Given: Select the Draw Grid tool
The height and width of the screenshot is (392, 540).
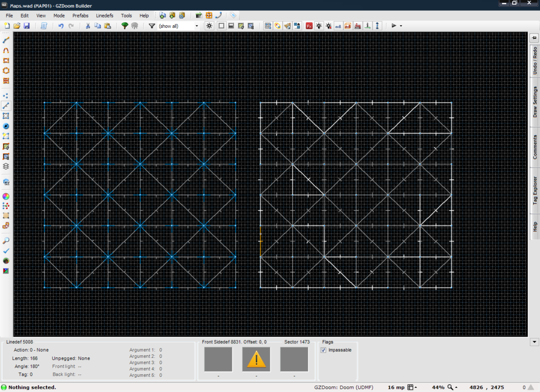Looking at the screenshot, I should 6,81.
